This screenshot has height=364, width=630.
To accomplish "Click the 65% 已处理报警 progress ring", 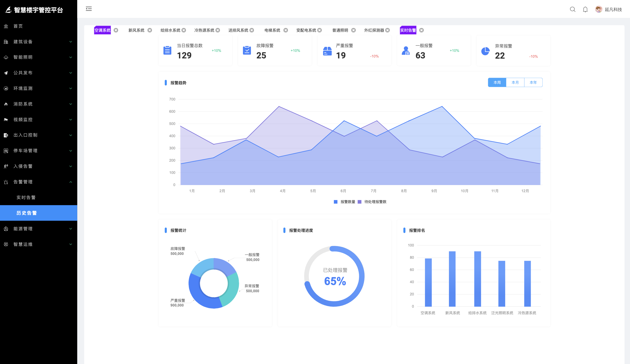I will [334, 276].
